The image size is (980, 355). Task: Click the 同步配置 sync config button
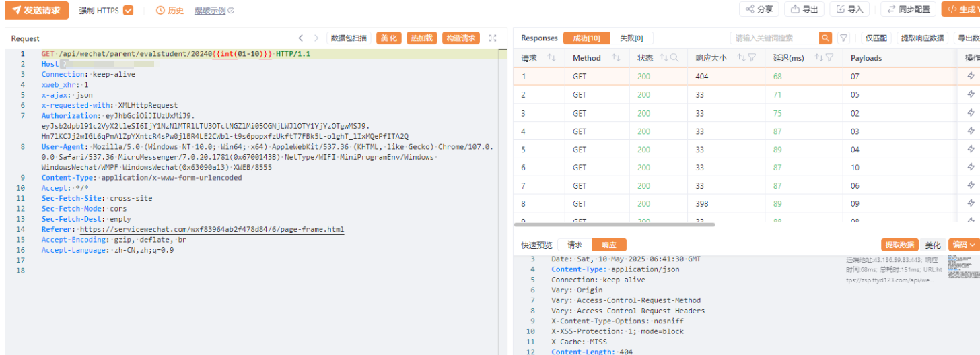[x=909, y=9]
